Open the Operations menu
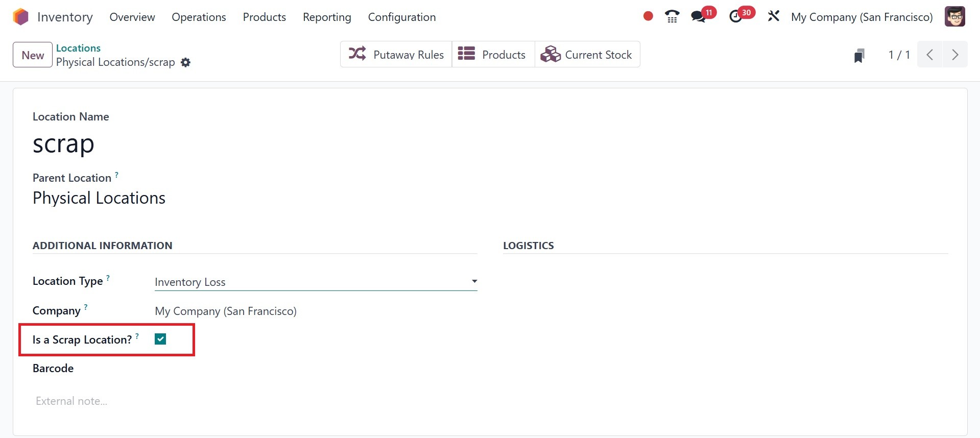980x438 pixels. coord(199,17)
